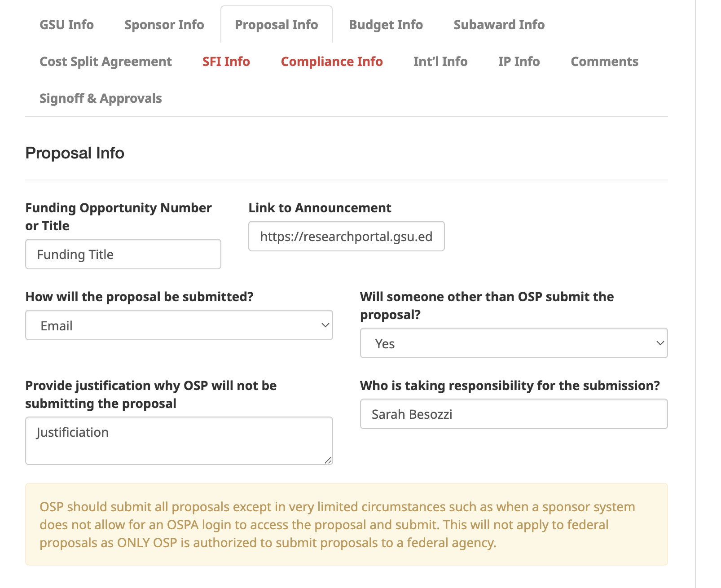Click the Funding Opportunity Number field
The height and width of the screenshot is (588, 721).
point(123,255)
